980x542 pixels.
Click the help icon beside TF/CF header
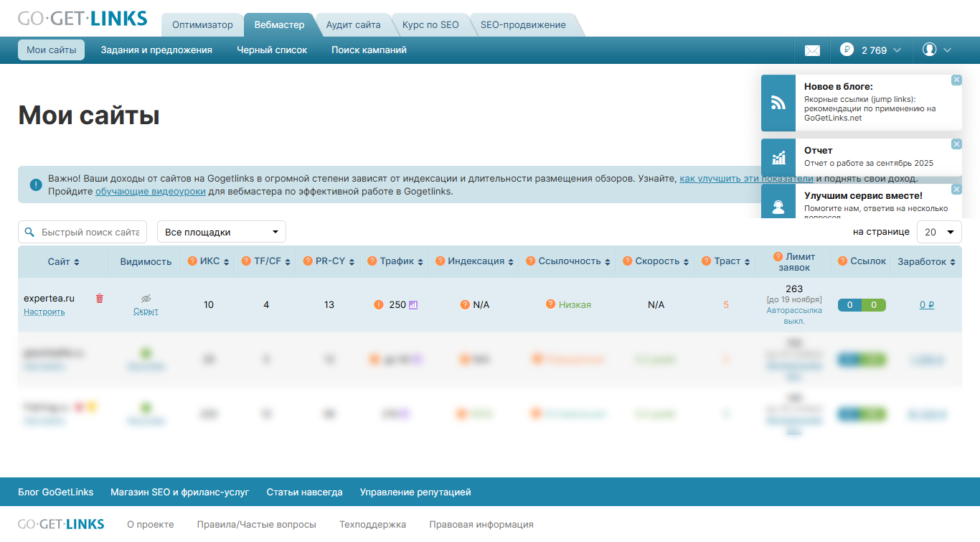pyautogui.click(x=247, y=261)
